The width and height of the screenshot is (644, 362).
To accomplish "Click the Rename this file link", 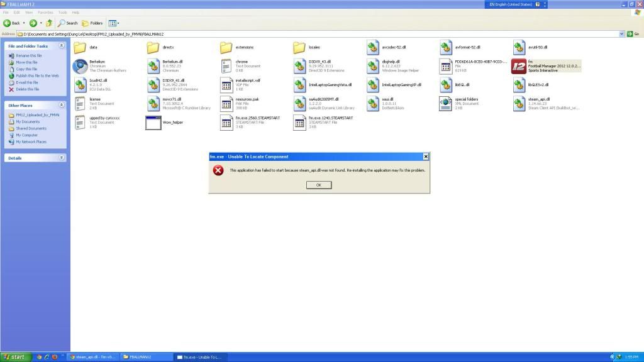I will click(29, 56).
